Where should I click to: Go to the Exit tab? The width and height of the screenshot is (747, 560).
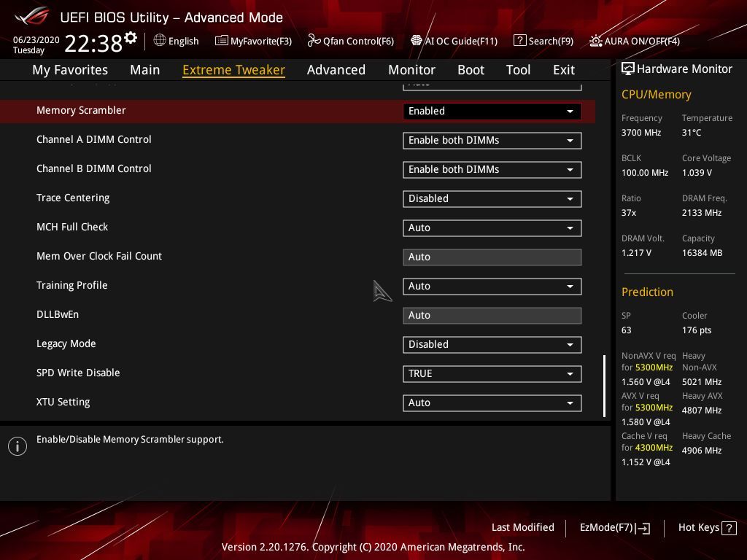click(564, 70)
